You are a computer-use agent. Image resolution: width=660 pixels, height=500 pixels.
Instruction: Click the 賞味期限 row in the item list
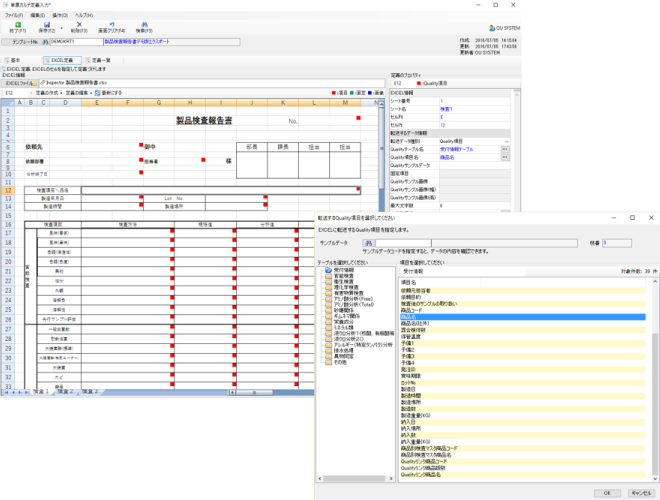522,376
